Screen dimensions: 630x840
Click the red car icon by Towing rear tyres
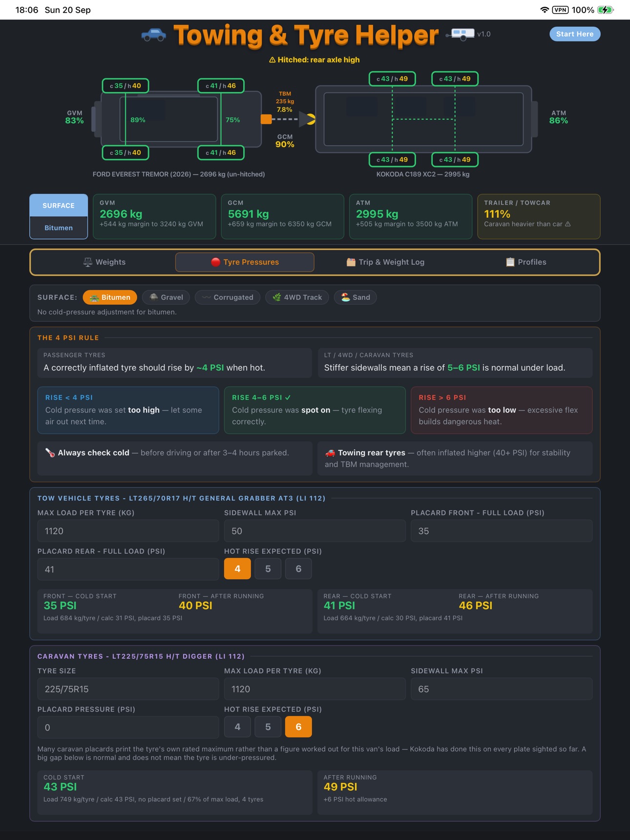330,453
